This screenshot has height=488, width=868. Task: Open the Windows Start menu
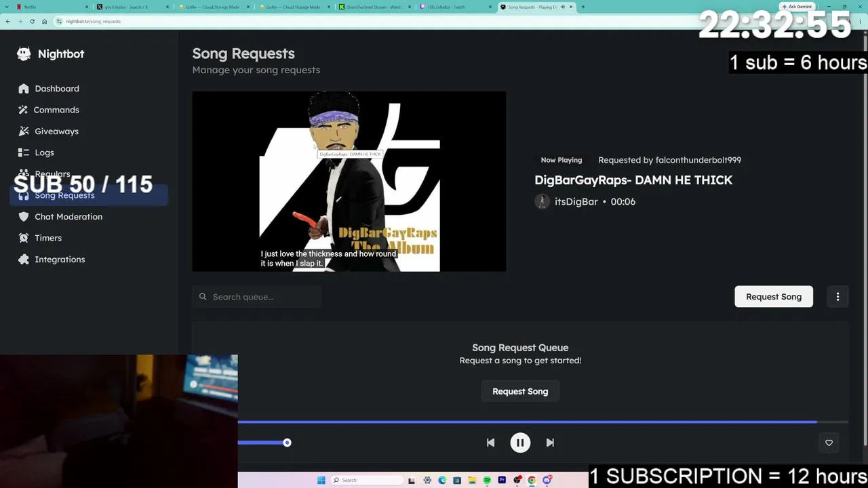point(321,480)
